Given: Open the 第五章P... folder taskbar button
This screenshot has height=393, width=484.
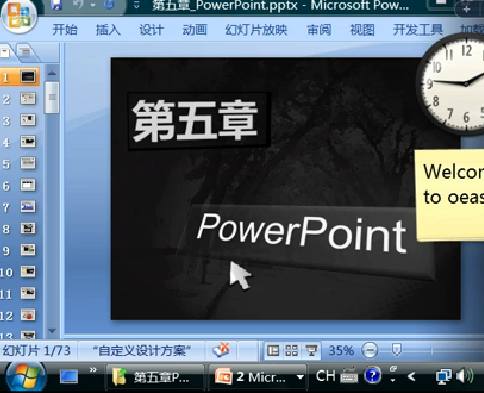Looking at the screenshot, I should click(155, 378).
